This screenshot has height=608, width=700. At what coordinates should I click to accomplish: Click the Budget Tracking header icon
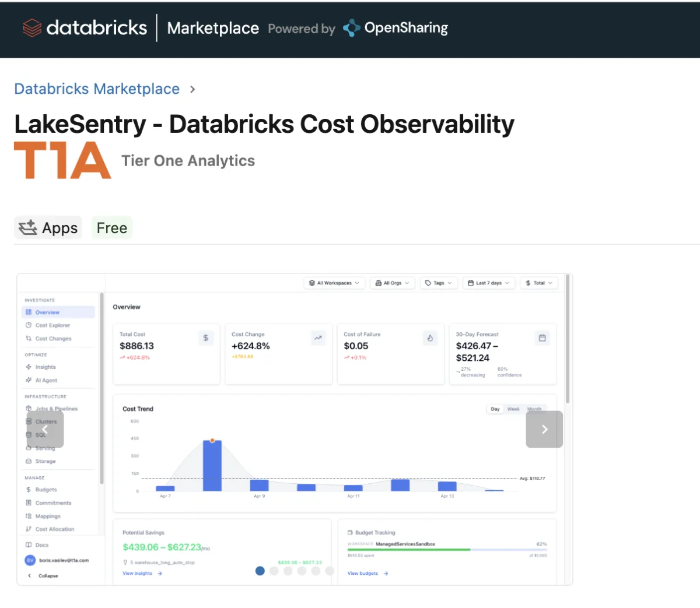click(350, 532)
